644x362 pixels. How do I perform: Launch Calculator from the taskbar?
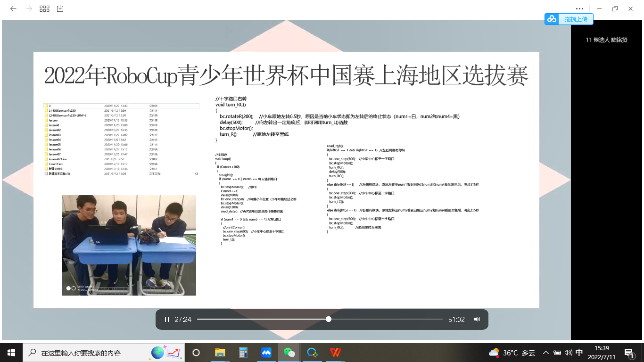click(x=243, y=353)
